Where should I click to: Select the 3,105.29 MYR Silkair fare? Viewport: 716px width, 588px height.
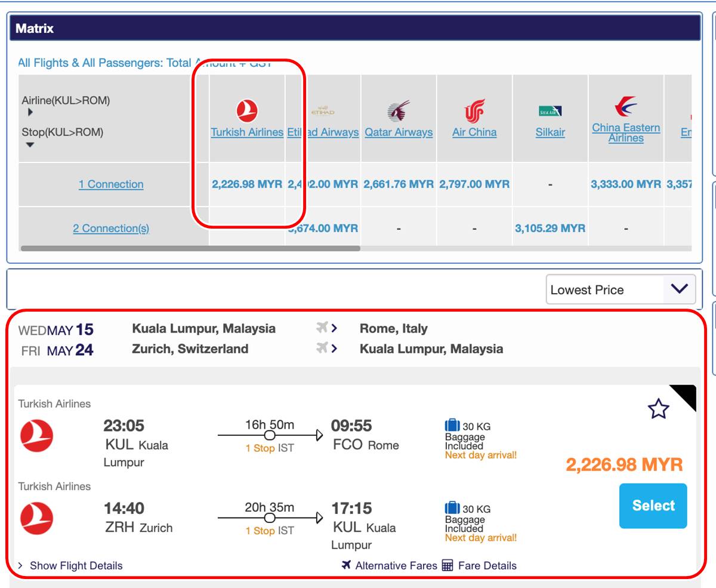550,229
